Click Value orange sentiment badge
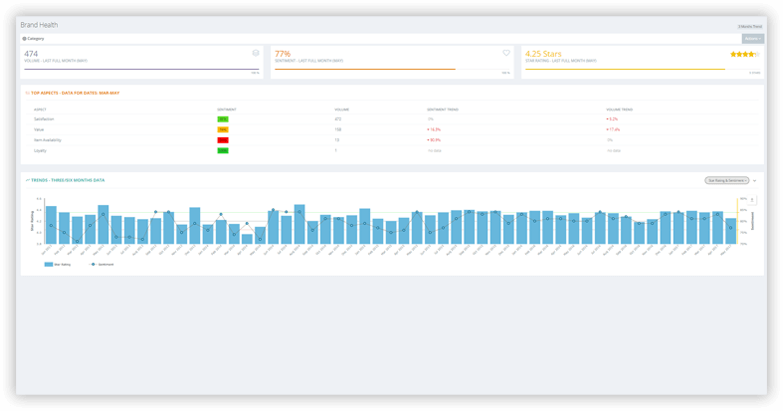 pyautogui.click(x=223, y=130)
